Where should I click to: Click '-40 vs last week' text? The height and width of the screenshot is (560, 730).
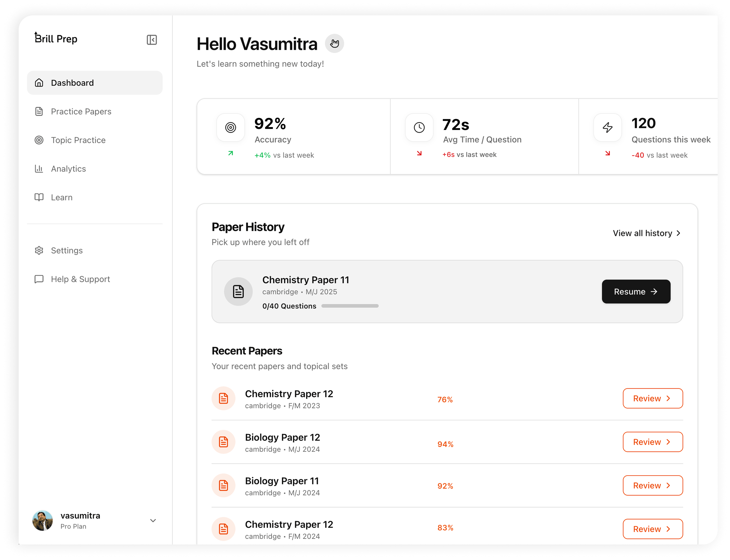[x=659, y=155]
